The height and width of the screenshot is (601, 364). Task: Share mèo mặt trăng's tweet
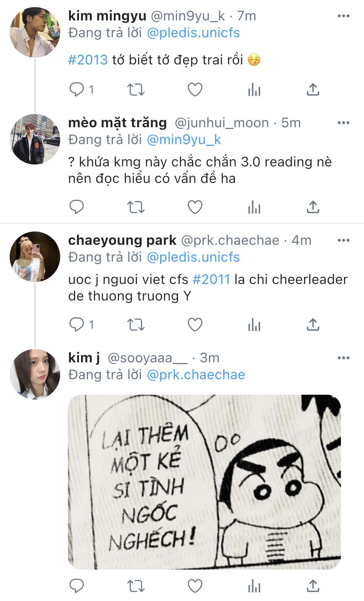(313, 207)
